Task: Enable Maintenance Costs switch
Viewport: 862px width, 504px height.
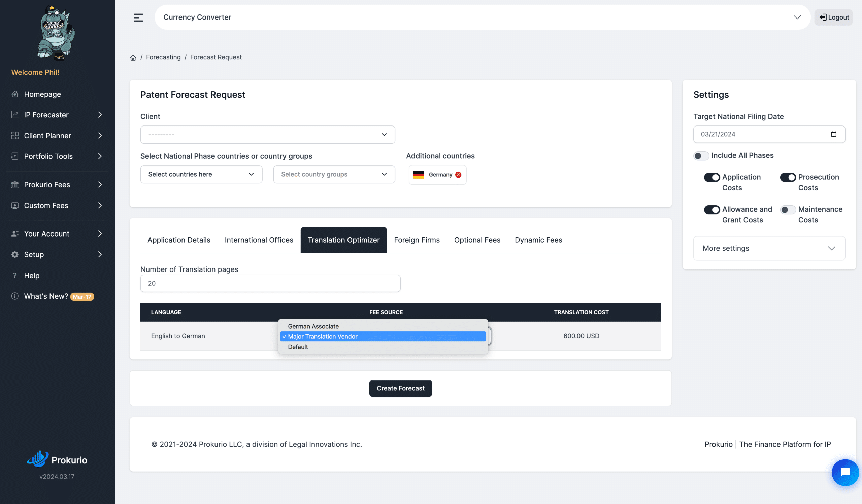Action: tap(788, 210)
